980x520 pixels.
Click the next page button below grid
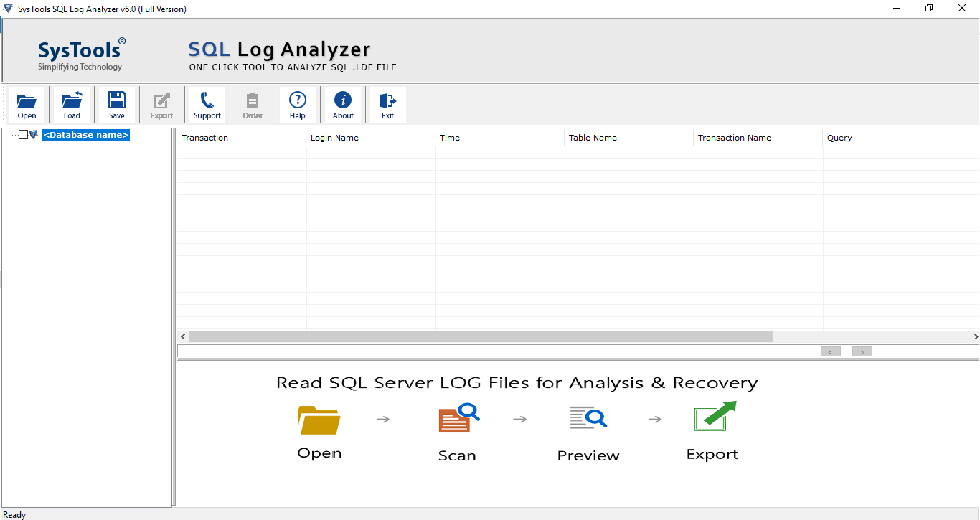coord(862,351)
